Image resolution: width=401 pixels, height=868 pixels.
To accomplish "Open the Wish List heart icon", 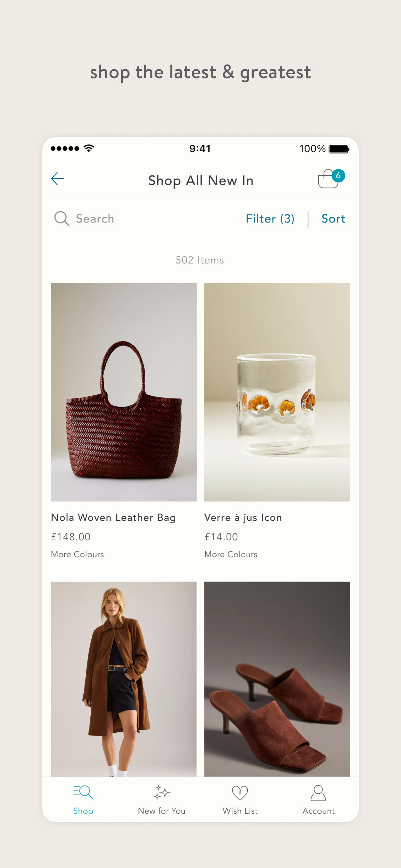I will coord(240,792).
